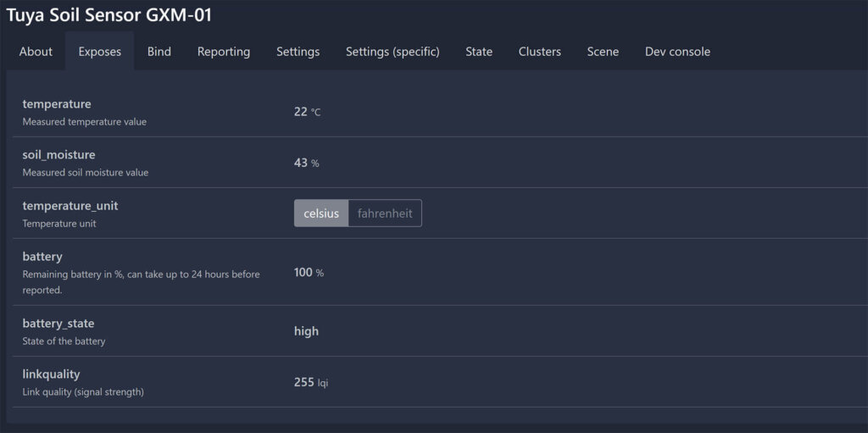Click the Tuya Soil Sensor GXM-01 title
This screenshot has width=868, height=433.
coord(109,14)
